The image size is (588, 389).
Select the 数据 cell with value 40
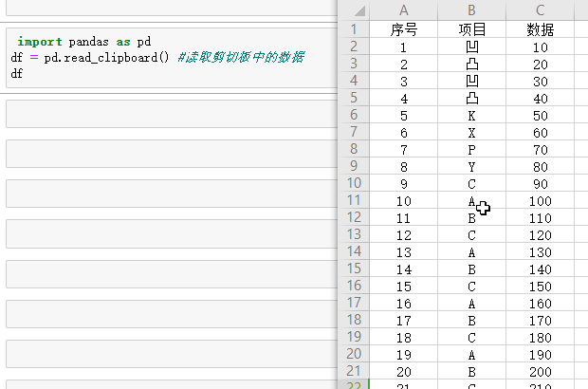pyautogui.click(x=540, y=99)
